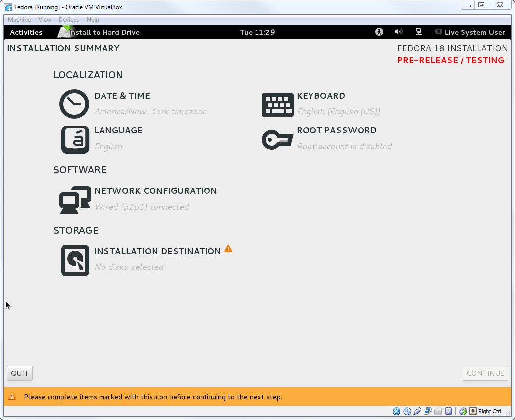Click the chat status icon beside Live System User
Screen dimensions: 515x420
pyautogui.click(x=438, y=32)
